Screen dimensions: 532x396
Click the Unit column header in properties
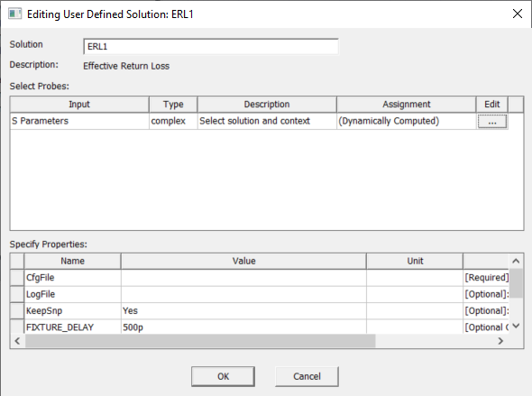coord(415,261)
